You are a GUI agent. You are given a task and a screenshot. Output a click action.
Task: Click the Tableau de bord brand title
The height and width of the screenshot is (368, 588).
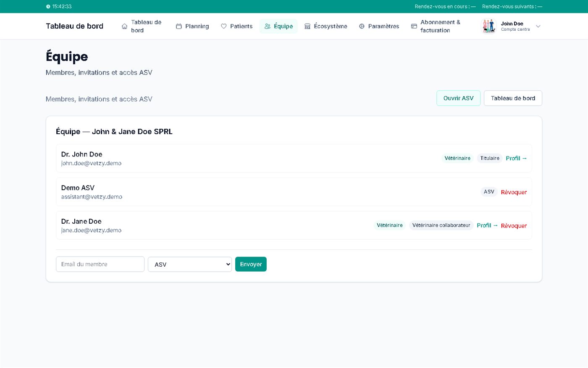tap(74, 26)
